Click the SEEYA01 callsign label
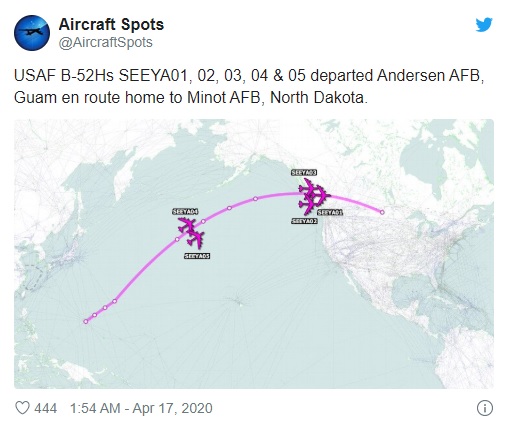Viewport: 508px width, 428px height. pos(330,212)
